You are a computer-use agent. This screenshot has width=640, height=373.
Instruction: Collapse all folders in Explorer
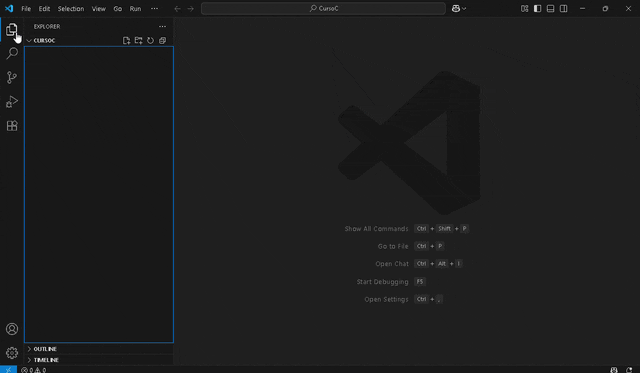[x=162, y=40]
